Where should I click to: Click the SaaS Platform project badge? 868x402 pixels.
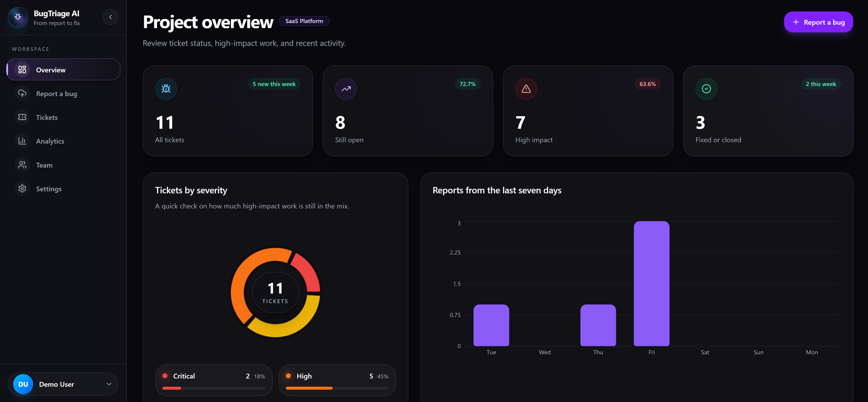point(304,21)
